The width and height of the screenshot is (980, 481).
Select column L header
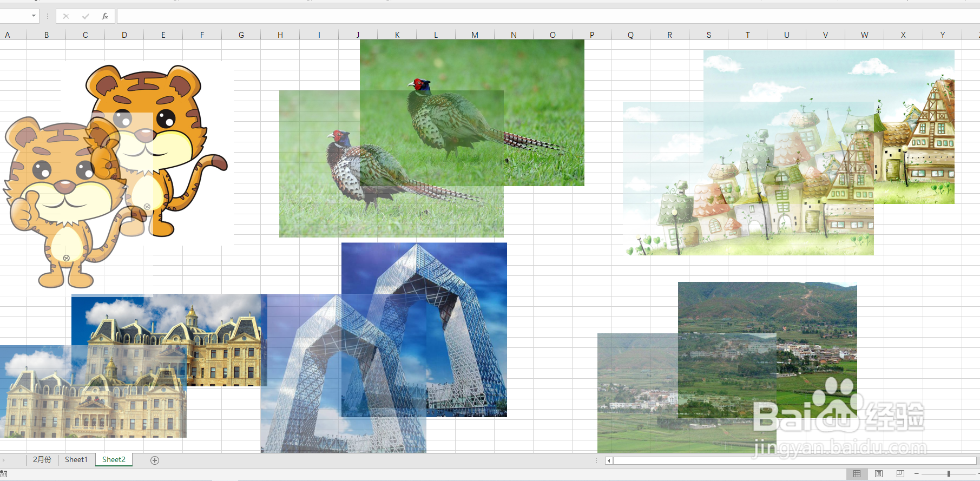coord(436,35)
